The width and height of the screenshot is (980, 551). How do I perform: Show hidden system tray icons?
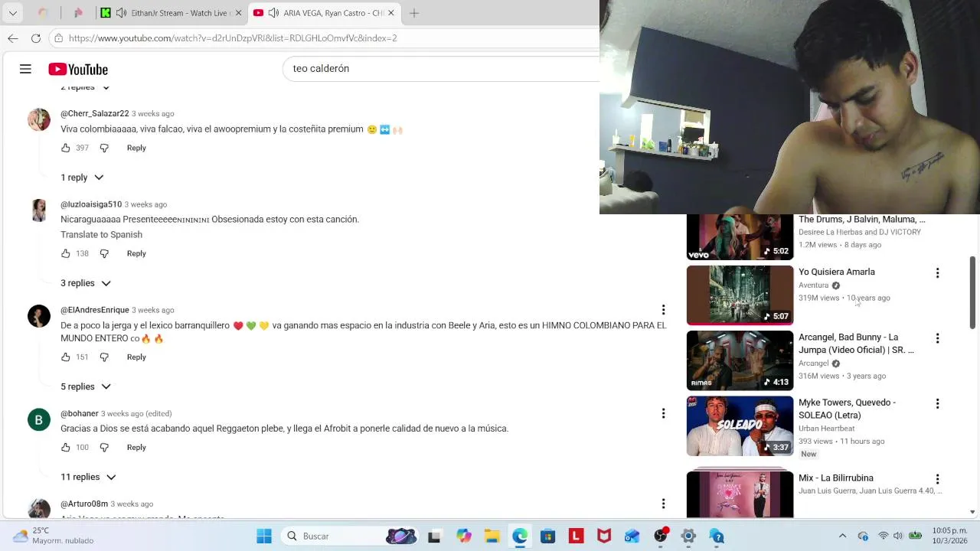(842, 536)
